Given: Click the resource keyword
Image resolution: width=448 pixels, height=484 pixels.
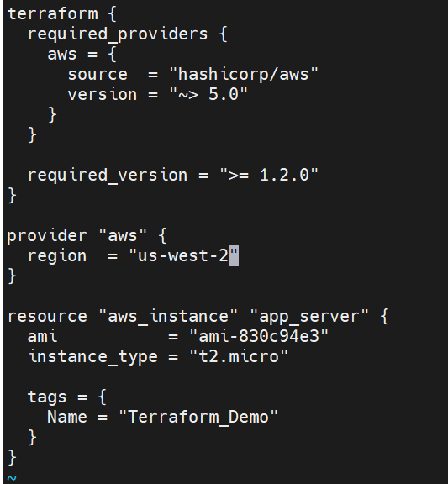Looking at the screenshot, I should tap(47, 317).
